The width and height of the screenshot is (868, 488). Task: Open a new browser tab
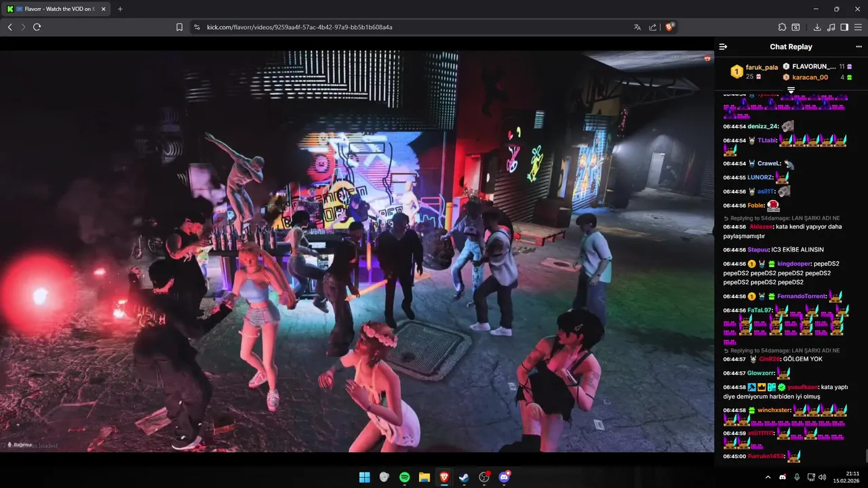click(x=120, y=9)
